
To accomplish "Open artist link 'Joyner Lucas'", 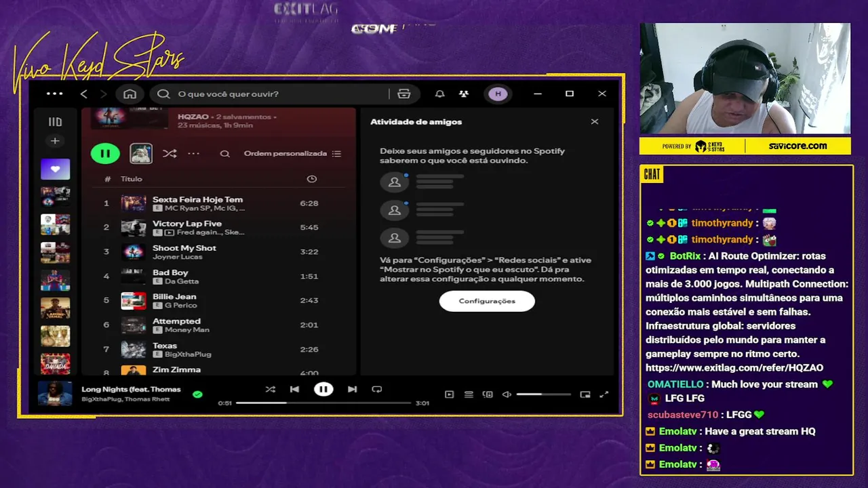I will (177, 257).
